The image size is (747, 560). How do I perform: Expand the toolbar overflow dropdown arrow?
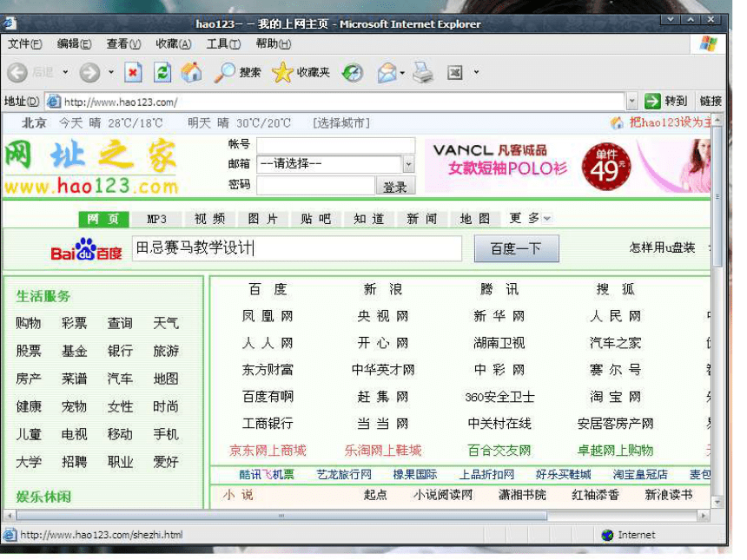click(476, 72)
